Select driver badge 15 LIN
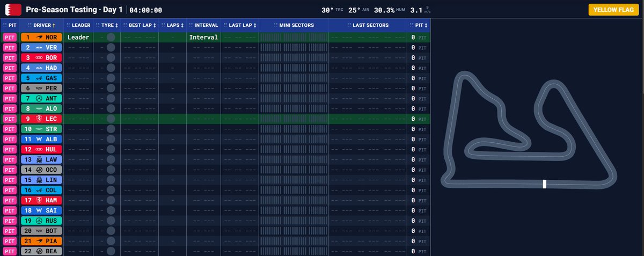 point(41,180)
